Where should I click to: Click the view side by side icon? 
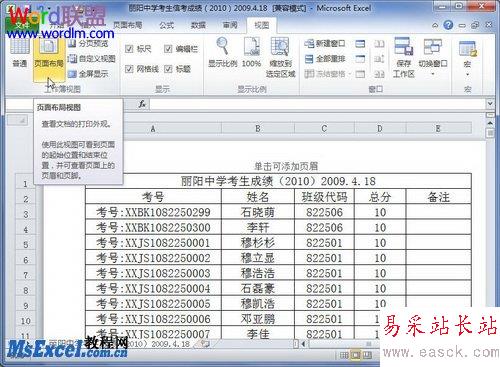tap(379, 44)
